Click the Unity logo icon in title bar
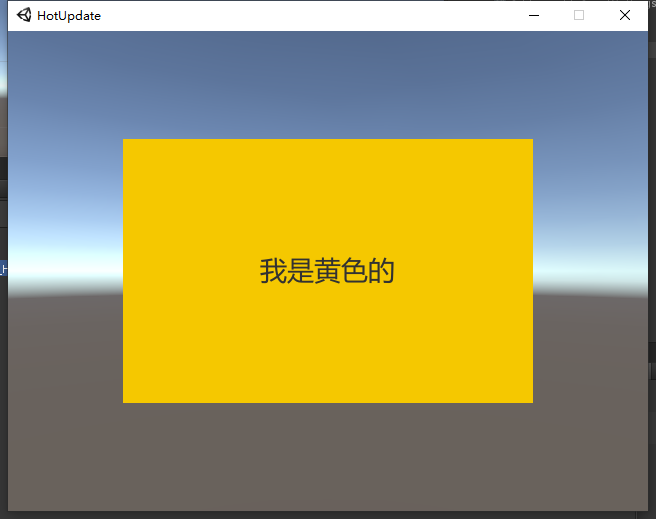656x519 pixels. coord(24,15)
